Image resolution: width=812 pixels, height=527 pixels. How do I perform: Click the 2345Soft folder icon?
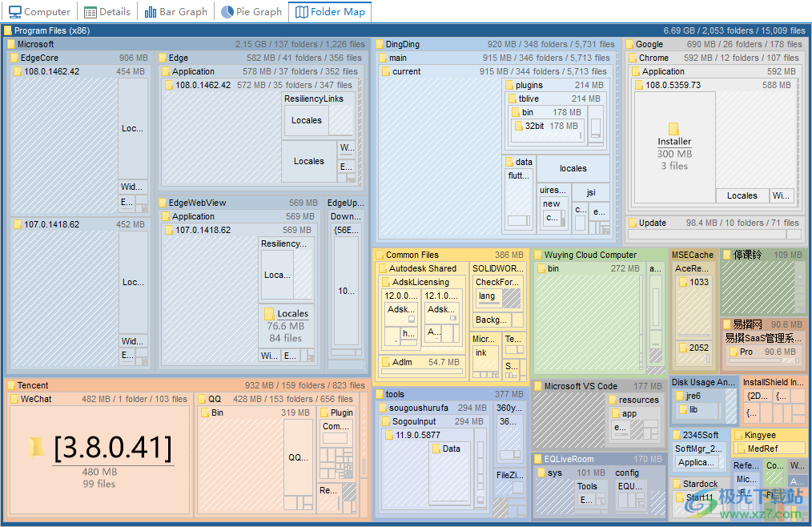click(x=677, y=435)
